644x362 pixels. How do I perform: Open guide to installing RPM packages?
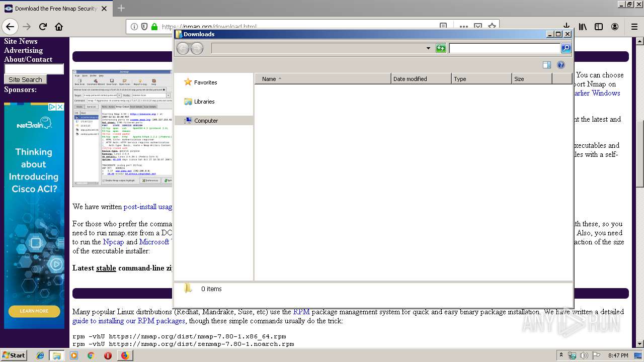click(x=129, y=321)
